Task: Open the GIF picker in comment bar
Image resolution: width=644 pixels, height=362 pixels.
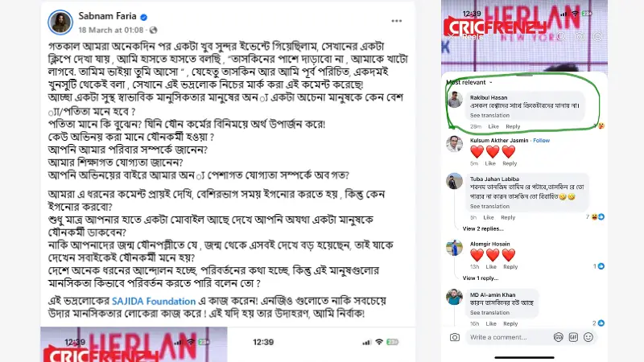Action: [573, 337]
